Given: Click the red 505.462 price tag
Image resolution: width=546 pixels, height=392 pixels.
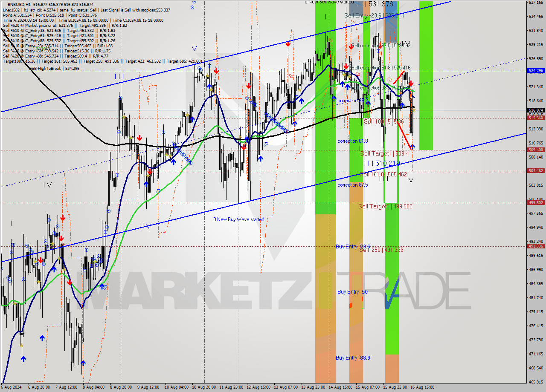Looking at the screenshot, I should (x=536, y=171).
